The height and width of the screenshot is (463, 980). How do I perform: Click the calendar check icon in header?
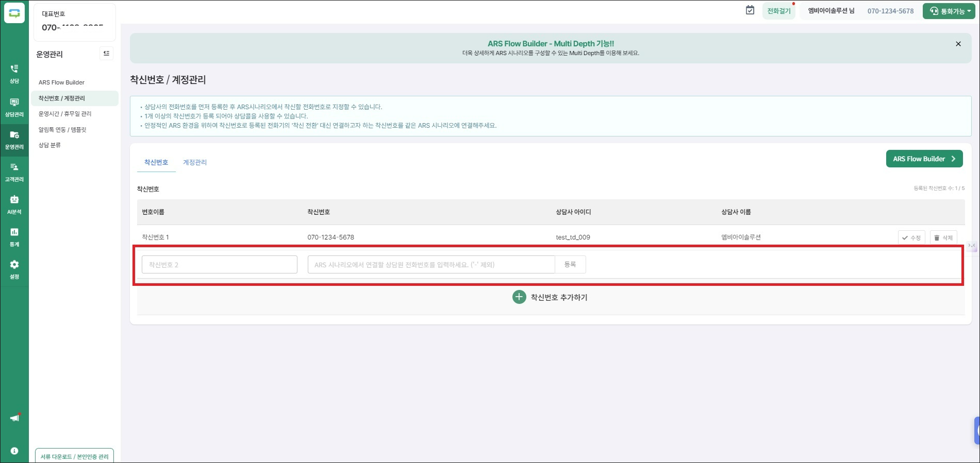(750, 10)
